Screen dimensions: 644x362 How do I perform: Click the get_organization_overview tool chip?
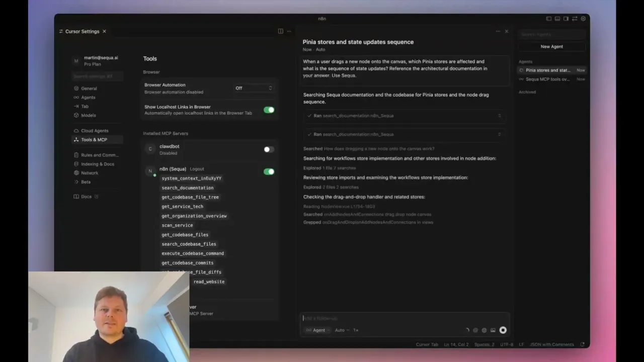pyautogui.click(x=194, y=216)
